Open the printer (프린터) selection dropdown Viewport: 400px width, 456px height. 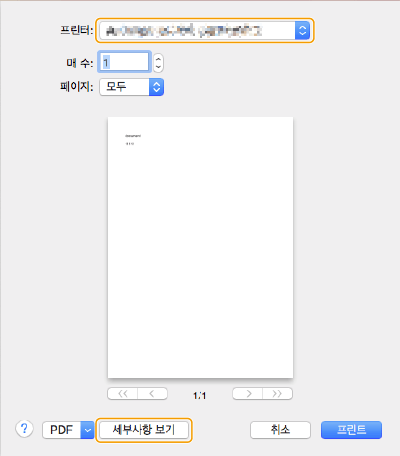205,31
